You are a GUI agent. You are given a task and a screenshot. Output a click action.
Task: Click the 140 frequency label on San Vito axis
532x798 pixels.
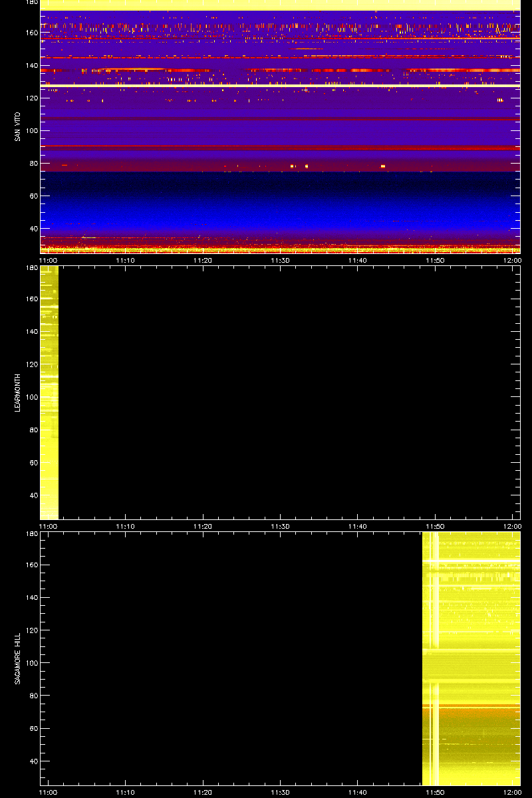(x=32, y=65)
